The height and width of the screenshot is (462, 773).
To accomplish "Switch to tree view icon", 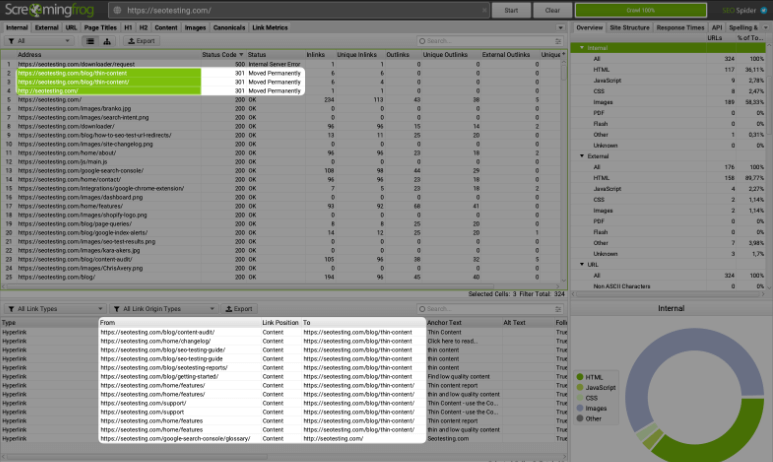I will (x=105, y=41).
